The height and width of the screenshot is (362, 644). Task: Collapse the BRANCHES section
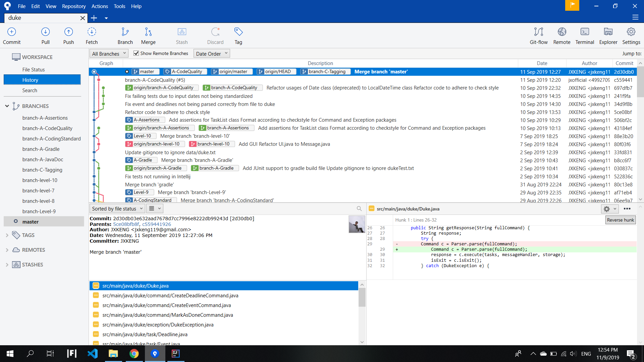pyautogui.click(x=7, y=106)
